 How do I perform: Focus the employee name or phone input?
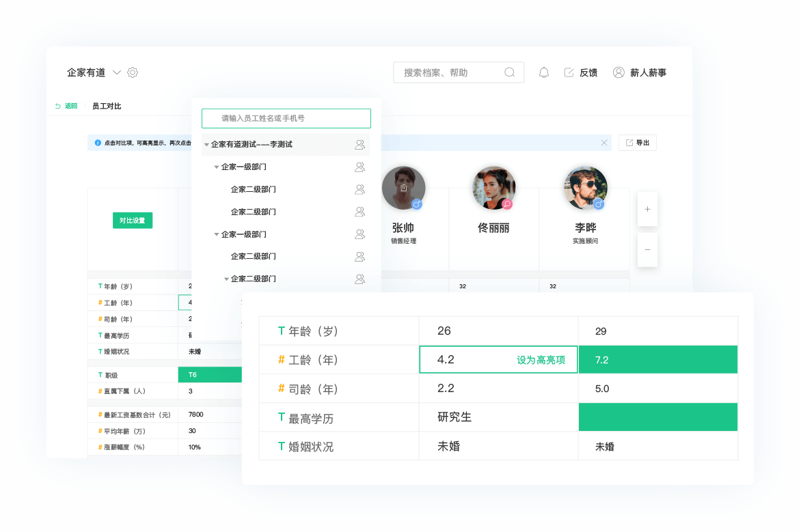tap(286, 119)
